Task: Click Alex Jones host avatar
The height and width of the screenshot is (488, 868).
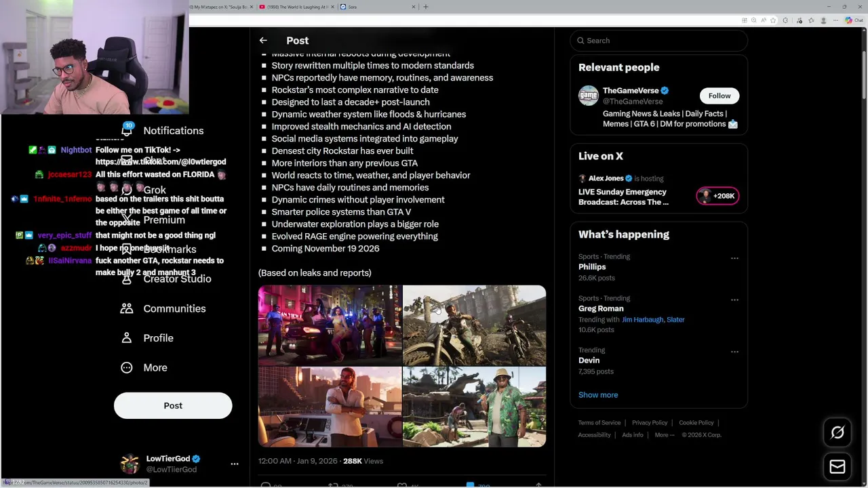Action: (582, 178)
